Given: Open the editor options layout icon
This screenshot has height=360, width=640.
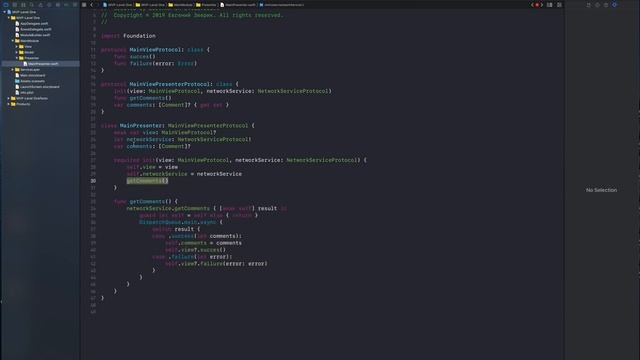Looking at the screenshot, I should pos(550,5).
